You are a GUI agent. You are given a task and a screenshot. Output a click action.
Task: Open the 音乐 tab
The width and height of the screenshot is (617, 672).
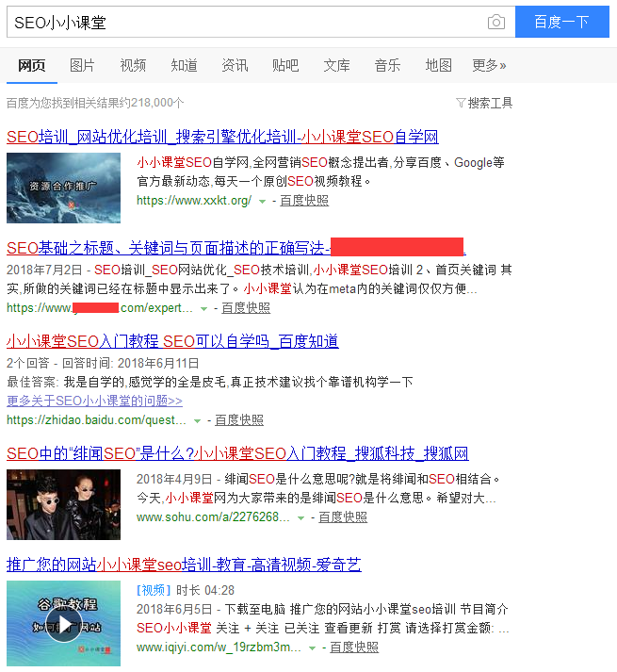(x=387, y=66)
